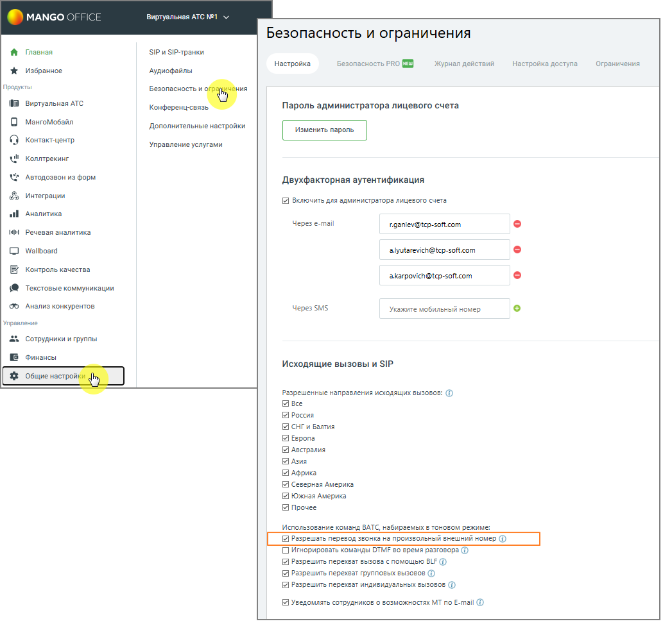Open Конференц-связь submenu item
The width and height of the screenshot is (672, 635).
click(179, 108)
